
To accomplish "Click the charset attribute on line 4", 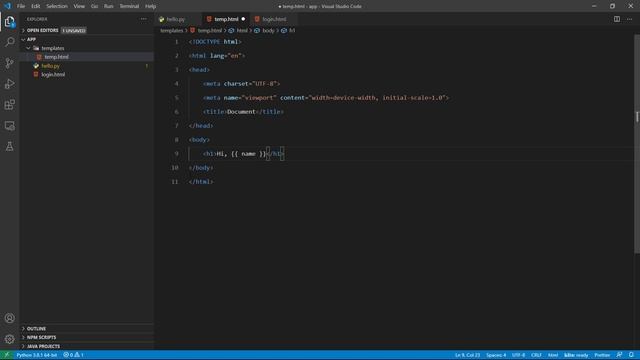I will [236, 84].
